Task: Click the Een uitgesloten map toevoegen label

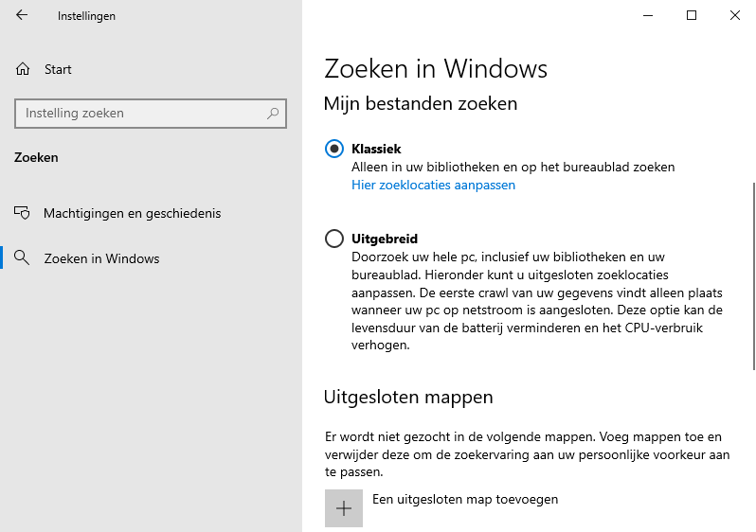Action: (465, 499)
